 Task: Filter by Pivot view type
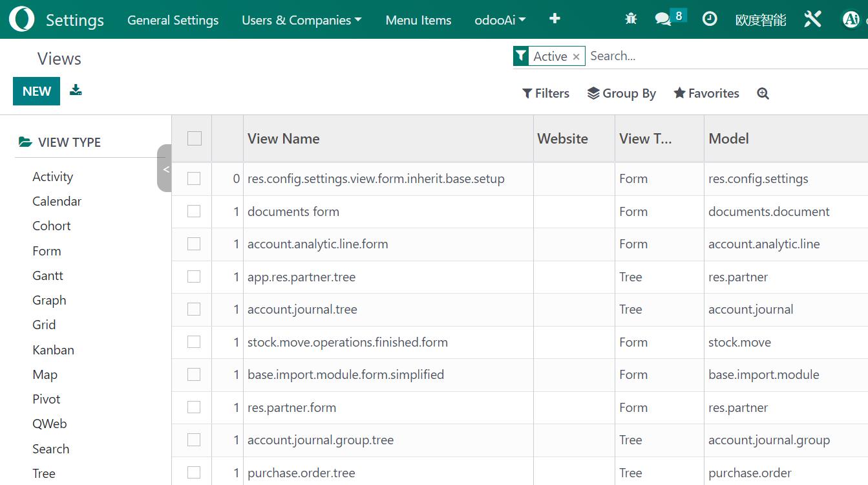[47, 399]
